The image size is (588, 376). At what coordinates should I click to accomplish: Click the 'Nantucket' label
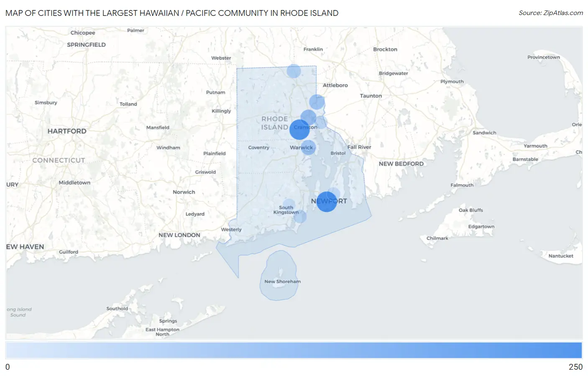tap(561, 256)
